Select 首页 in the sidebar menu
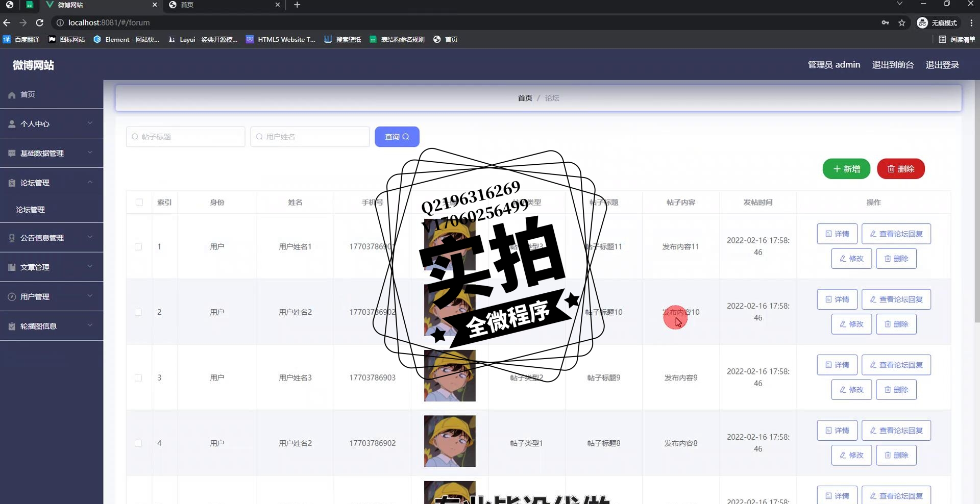The image size is (980, 504). point(52,95)
